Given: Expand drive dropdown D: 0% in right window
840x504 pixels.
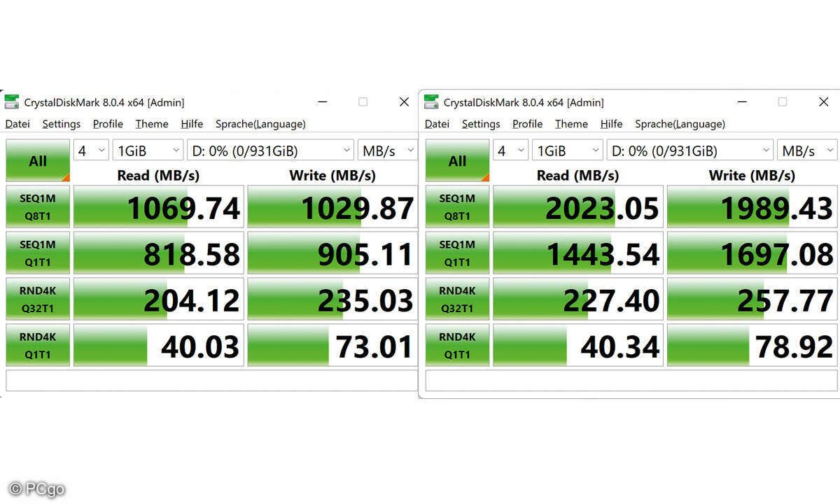Looking at the screenshot, I should 689,150.
